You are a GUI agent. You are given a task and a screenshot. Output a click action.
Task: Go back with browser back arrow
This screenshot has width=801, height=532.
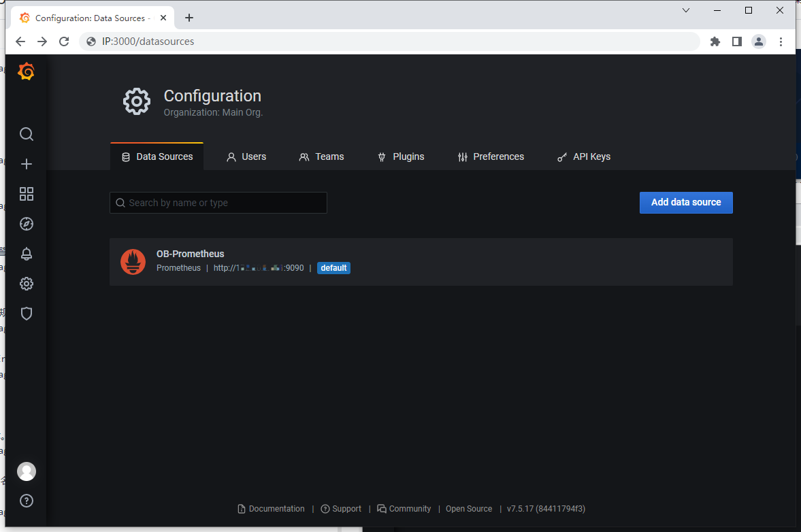tap(20, 41)
